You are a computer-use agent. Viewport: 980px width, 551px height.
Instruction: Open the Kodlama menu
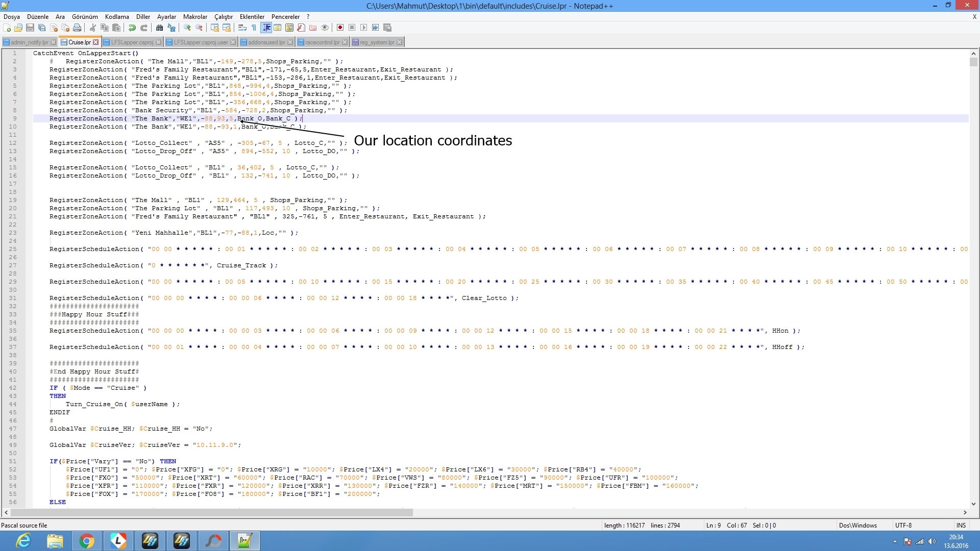point(117,17)
